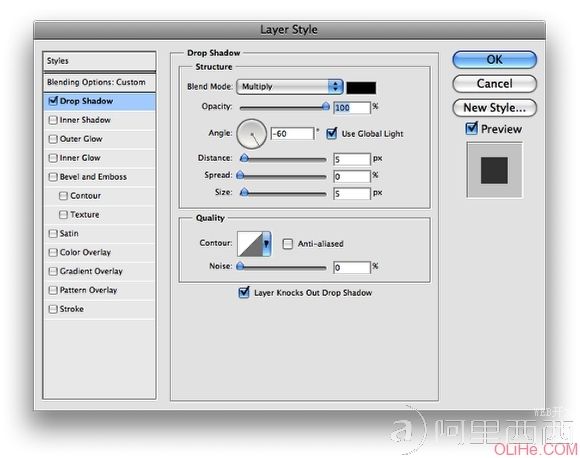Open the Contour picker dropdown arrow
The height and width of the screenshot is (458, 580).
(266, 243)
